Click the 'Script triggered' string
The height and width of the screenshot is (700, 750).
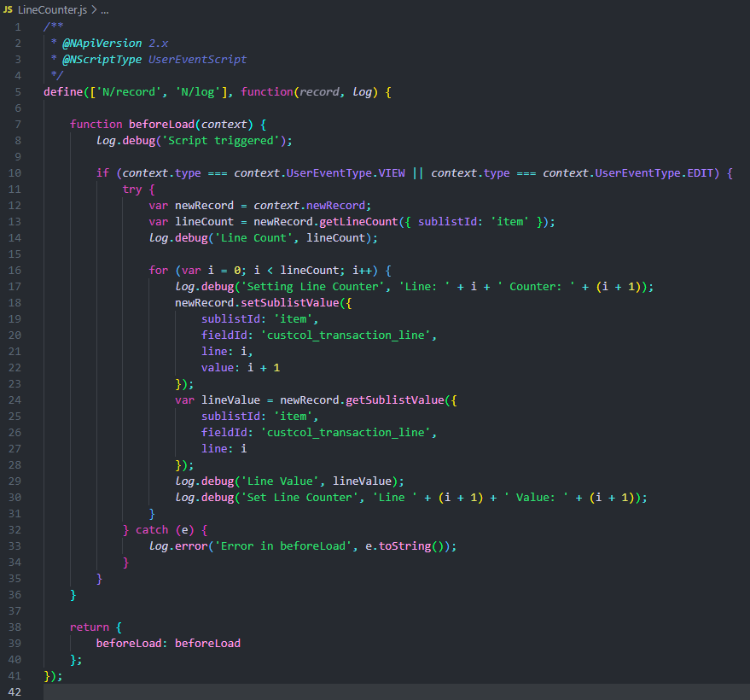pyautogui.click(x=220, y=141)
